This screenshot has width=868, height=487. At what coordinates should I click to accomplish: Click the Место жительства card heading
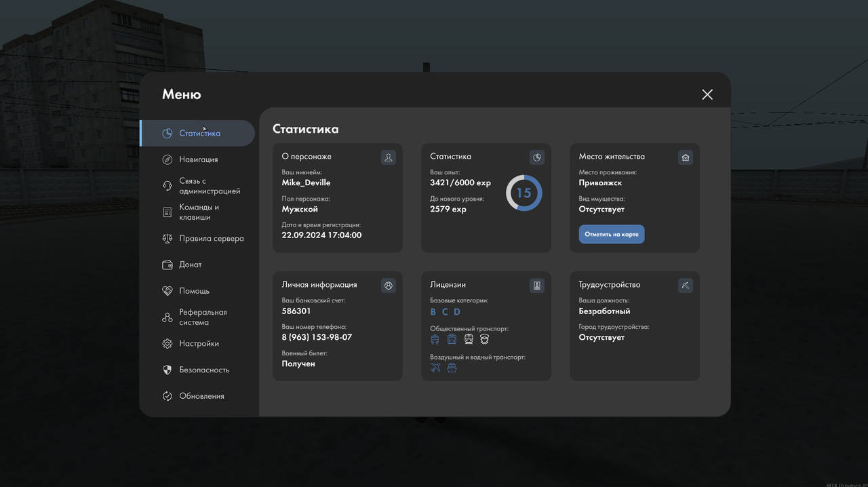pos(612,157)
